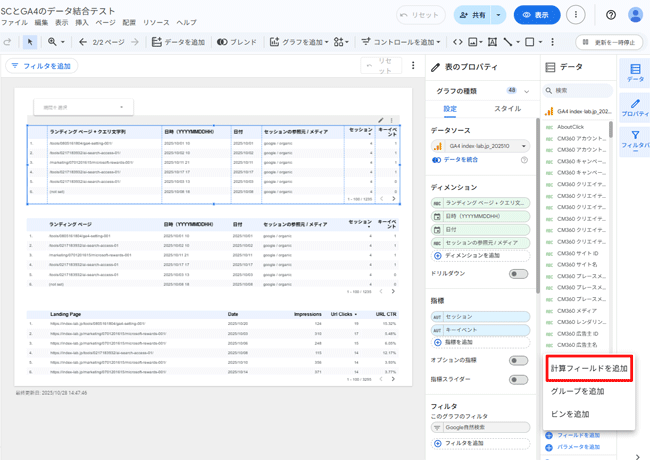This screenshot has width=650, height=460.
Task: Click the 共有 share button
Action: pyautogui.click(x=473, y=15)
